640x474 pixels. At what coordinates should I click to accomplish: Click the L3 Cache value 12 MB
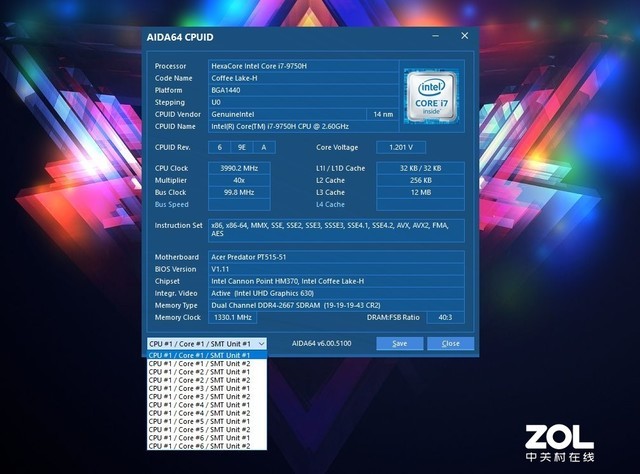[x=420, y=192]
